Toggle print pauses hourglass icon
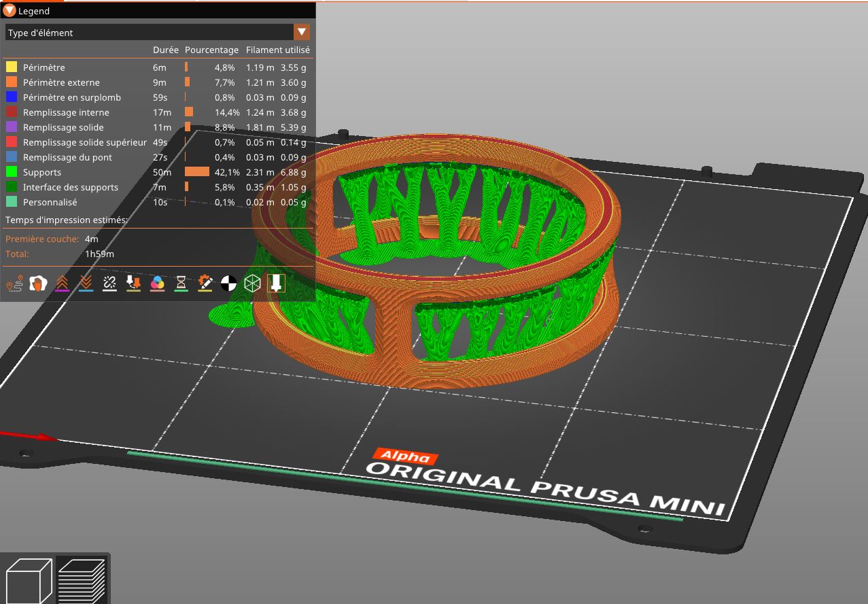868x604 pixels. [181, 284]
